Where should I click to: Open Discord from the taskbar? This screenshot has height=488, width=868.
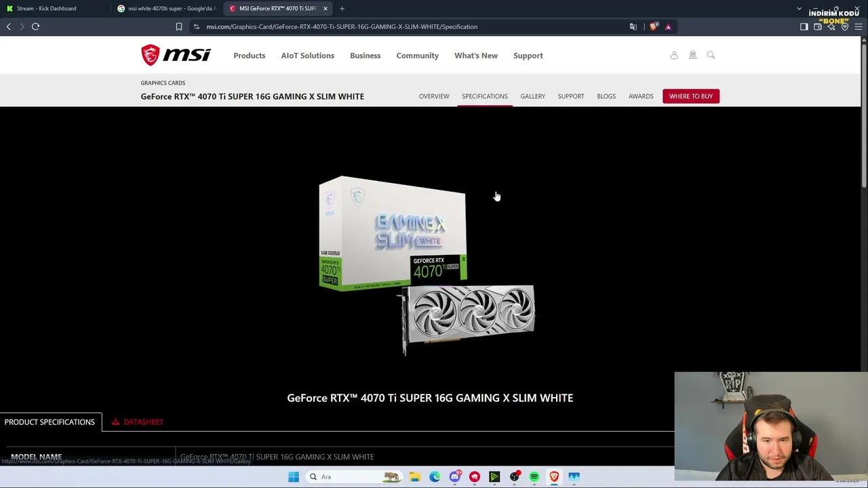tap(455, 476)
